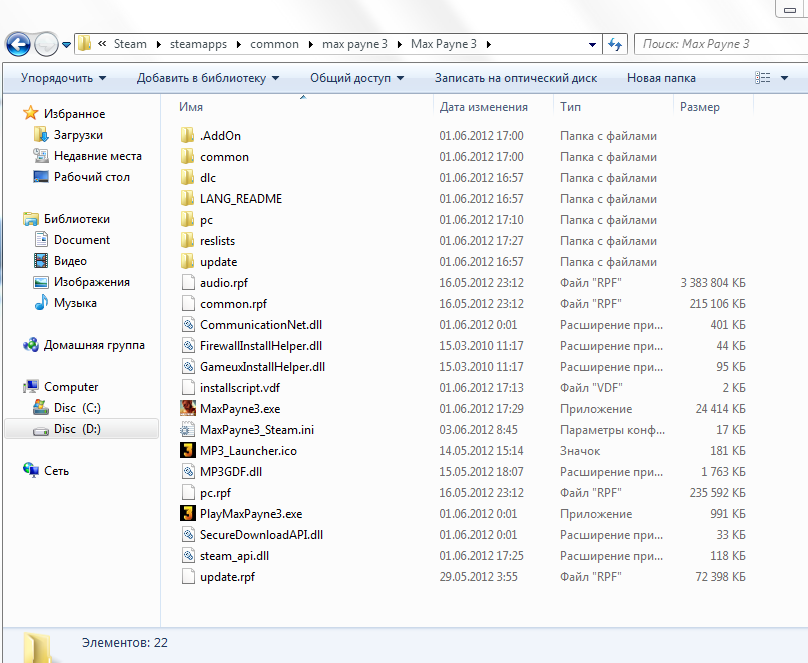Select MaxPayne3.exe application icon
The width and height of the screenshot is (808, 663).
pyautogui.click(x=188, y=409)
